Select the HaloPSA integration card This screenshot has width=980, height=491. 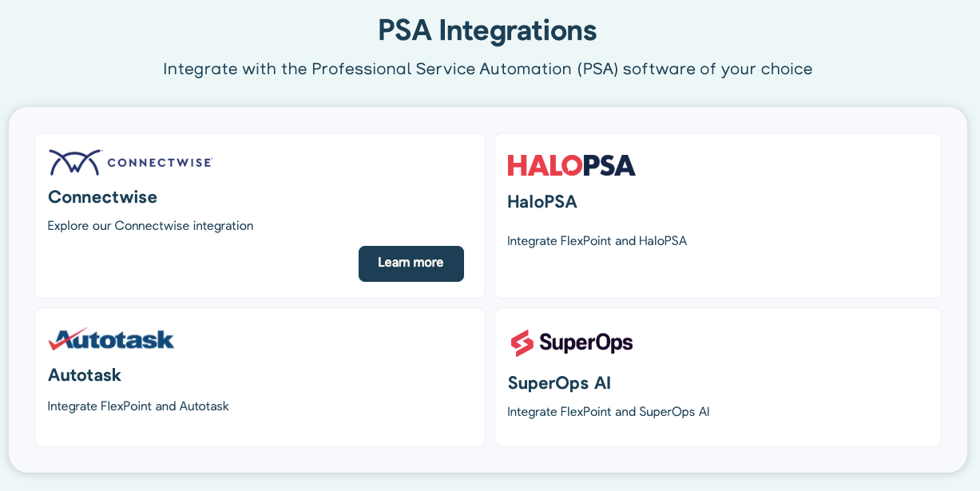coord(717,215)
